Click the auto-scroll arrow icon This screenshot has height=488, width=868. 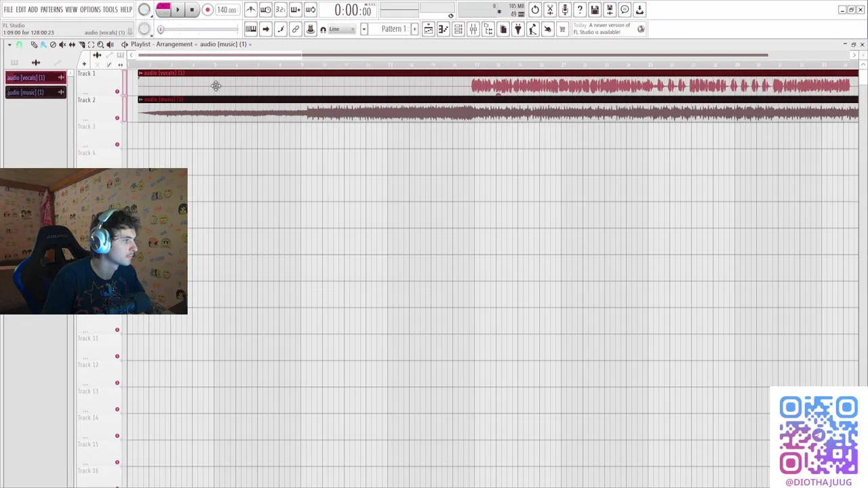pyautogui.click(x=266, y=29)
